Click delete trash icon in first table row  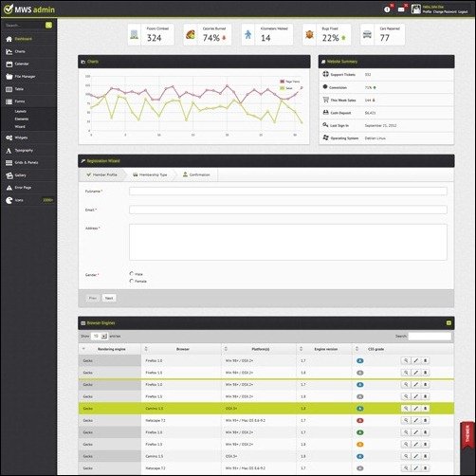tap(425, 360)
